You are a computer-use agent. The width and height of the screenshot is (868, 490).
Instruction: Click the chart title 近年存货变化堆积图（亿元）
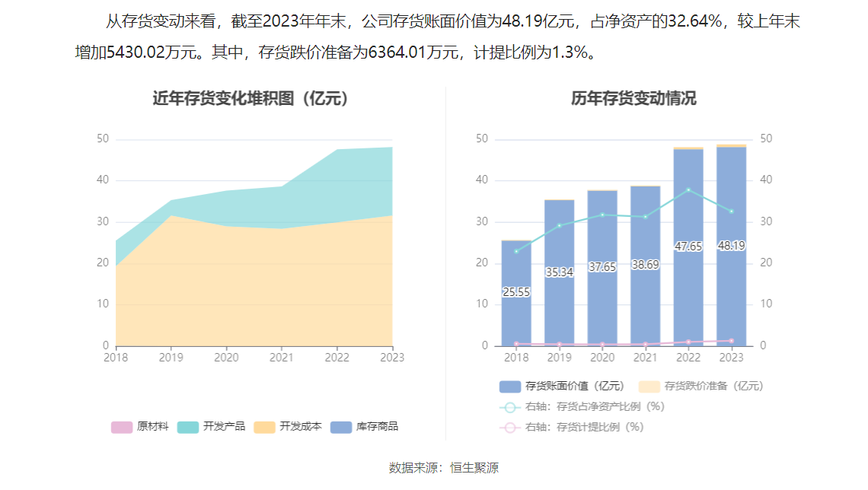(251, 98)
